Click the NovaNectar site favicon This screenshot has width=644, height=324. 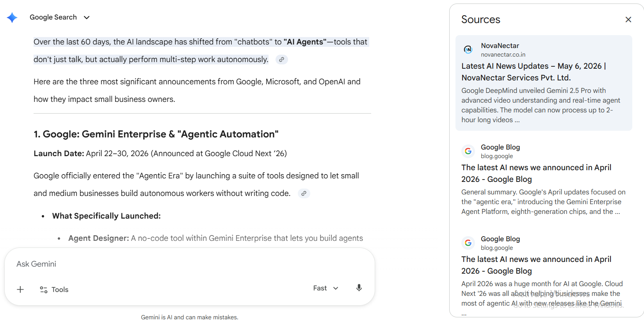[468, 50]
